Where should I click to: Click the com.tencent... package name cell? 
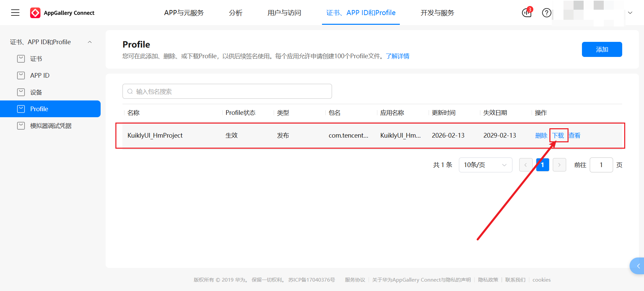point(348,135)
